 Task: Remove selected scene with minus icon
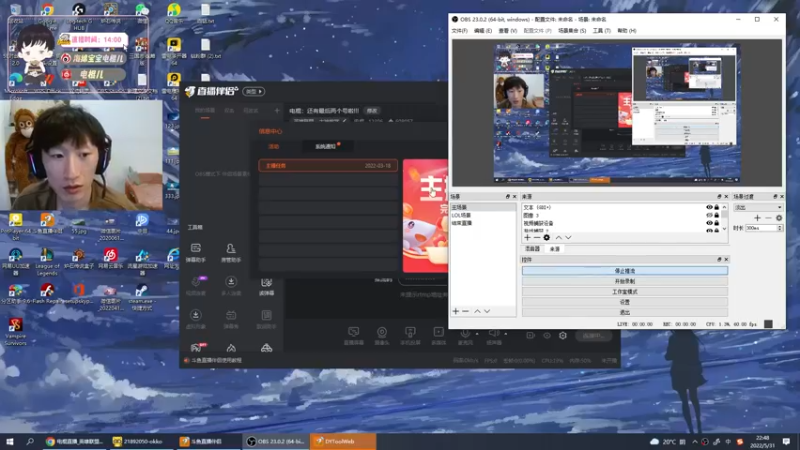pyautogui.click(x=465, y=311)
